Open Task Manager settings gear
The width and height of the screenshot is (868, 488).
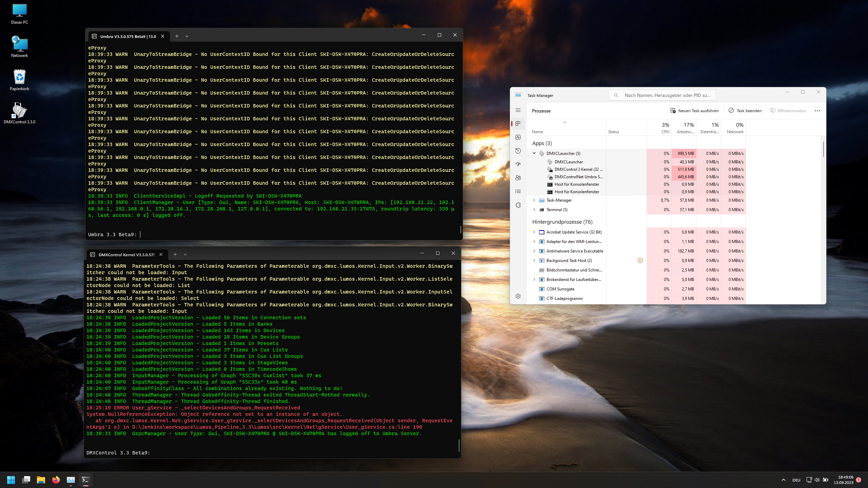(x=518, y=296)
